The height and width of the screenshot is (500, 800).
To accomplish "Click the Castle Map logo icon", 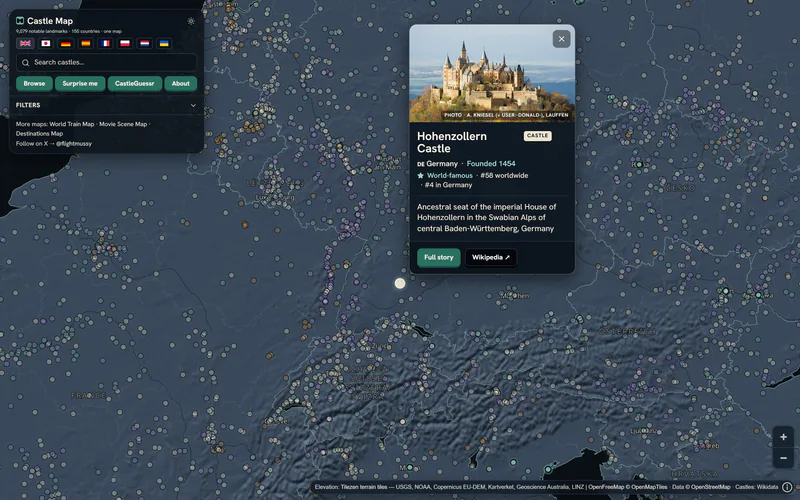I will coord(20,21).
